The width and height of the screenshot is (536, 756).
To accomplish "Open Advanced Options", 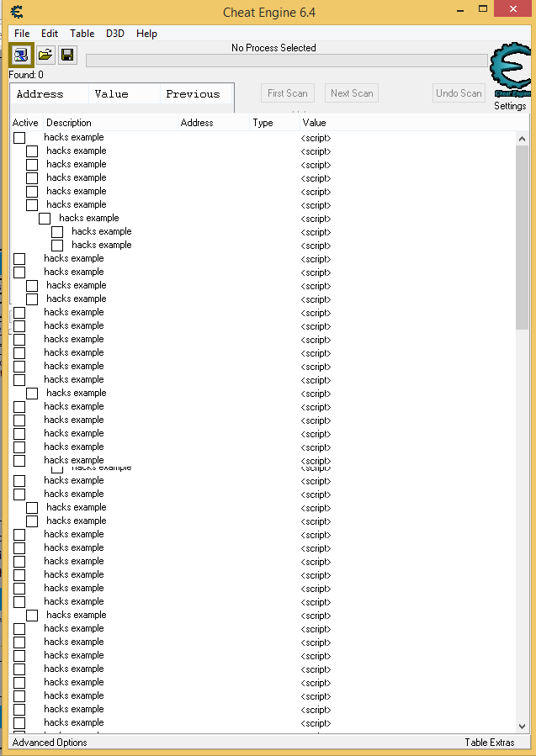I will click(50, 742).
